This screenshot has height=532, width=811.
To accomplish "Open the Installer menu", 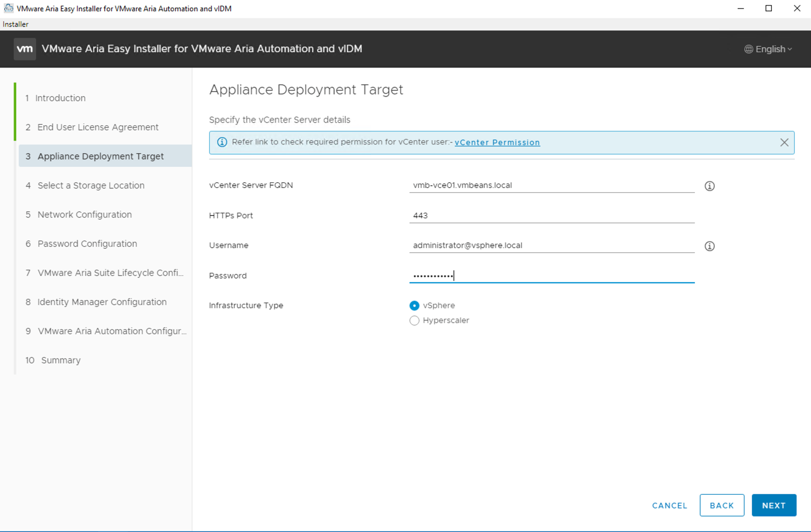I will [16, 24].
